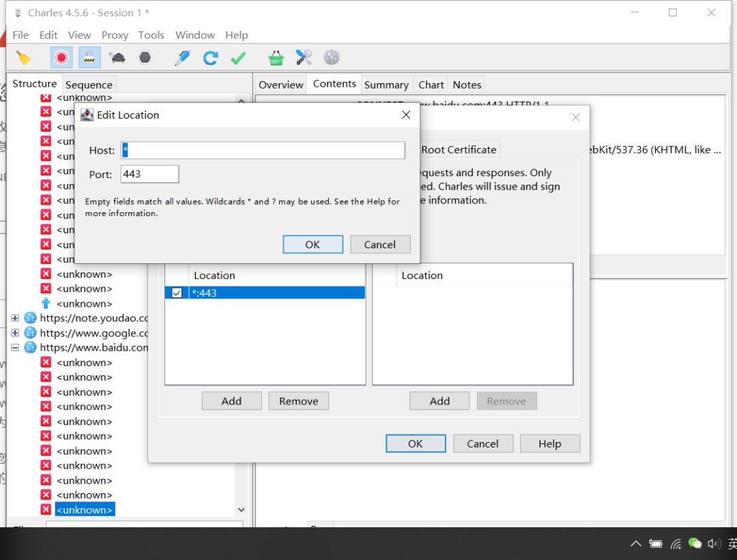The height and width of the screenshot is (560, 737).
Task: Click the Edit Location dialog title icon
Action: pyautogui.click(x=87, y=115)
